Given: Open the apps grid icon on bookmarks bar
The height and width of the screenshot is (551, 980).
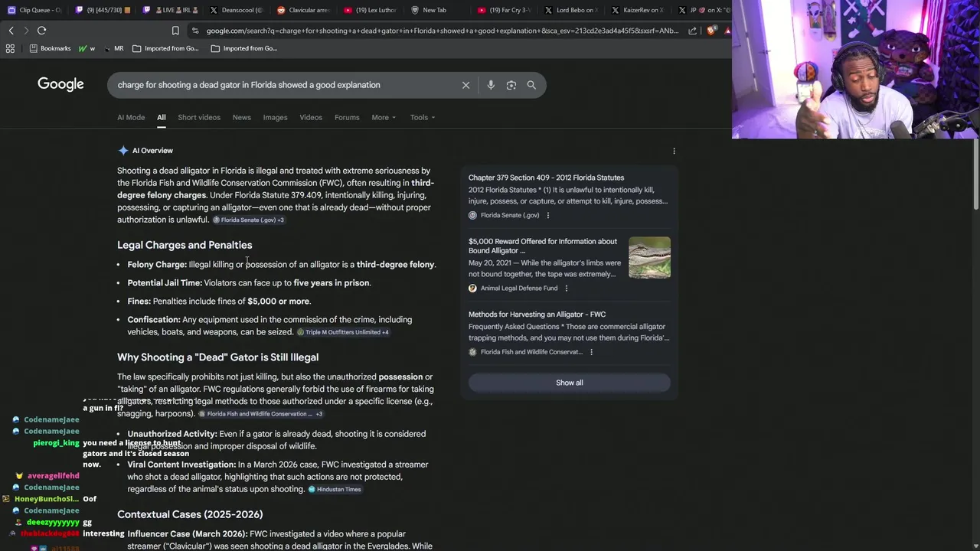Looking at the screenshot, I should (10, 48).
